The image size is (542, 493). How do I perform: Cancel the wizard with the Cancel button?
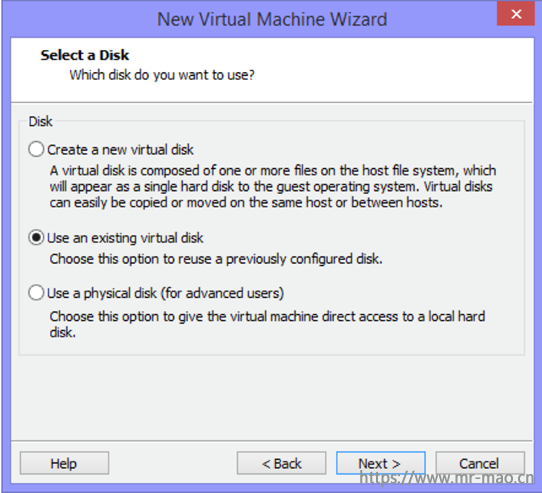click(x=480, y=463)
